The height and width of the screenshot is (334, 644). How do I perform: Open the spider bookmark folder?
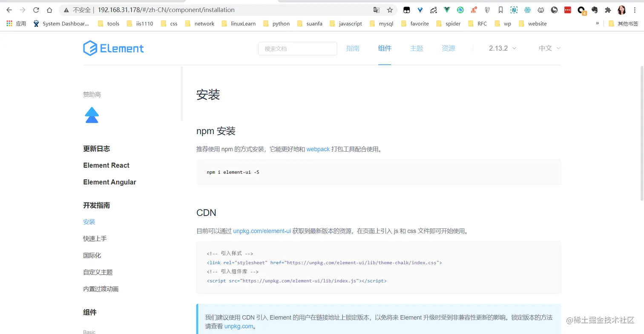[x=448, y=23]
